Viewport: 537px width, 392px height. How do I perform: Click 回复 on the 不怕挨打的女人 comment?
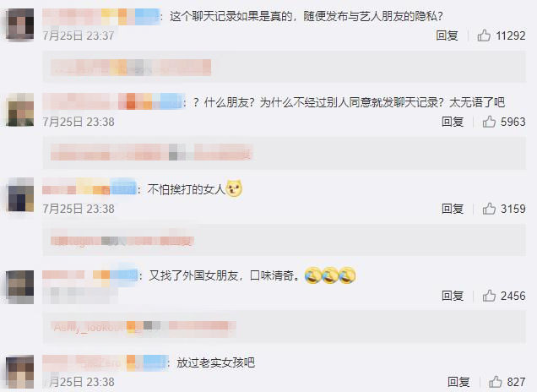pos(453,209)
